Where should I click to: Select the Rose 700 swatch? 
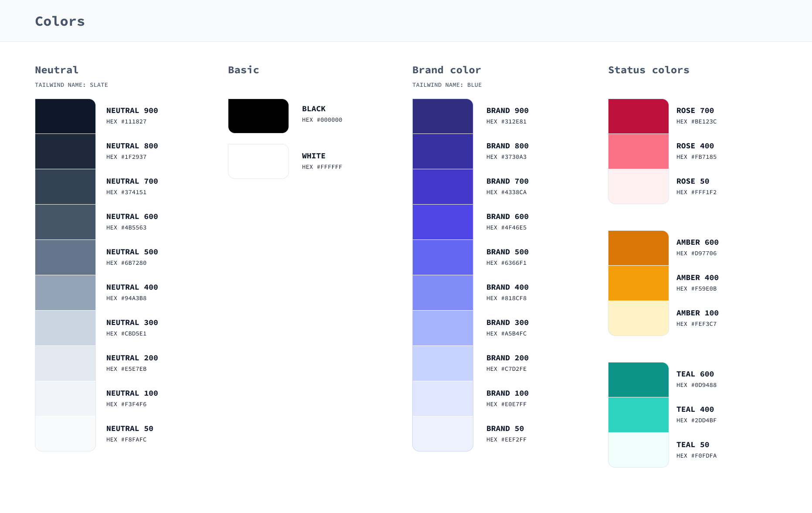[x=639, y=116]
